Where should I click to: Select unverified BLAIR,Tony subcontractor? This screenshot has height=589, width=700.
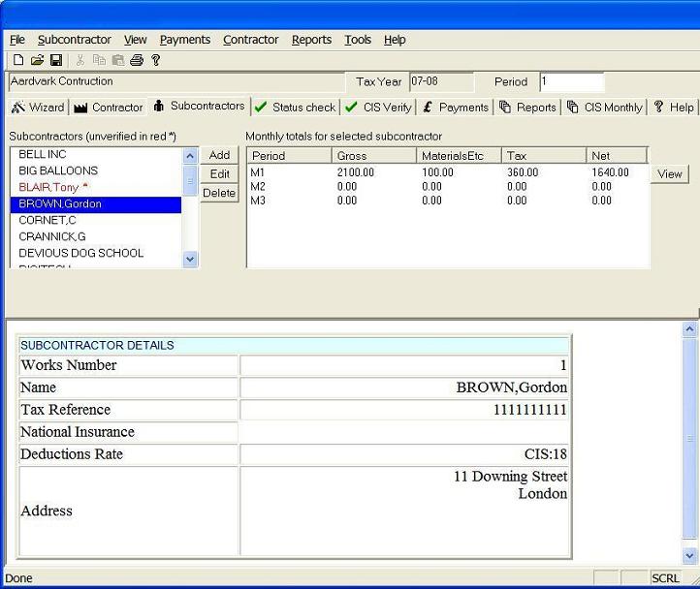[x=96, y=187]
